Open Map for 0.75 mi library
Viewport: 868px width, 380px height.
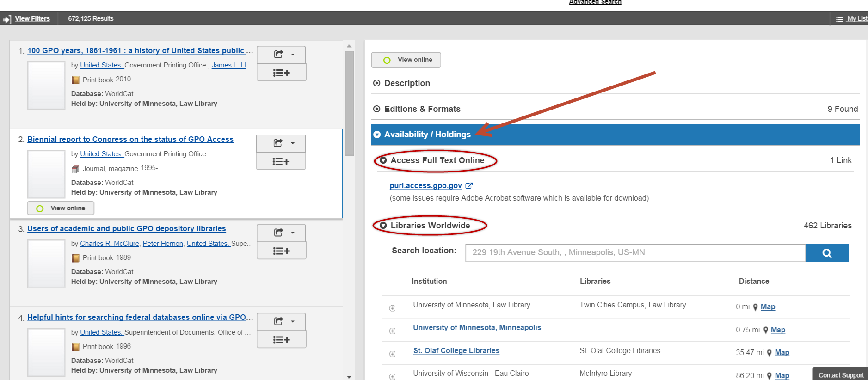(778, 330)
